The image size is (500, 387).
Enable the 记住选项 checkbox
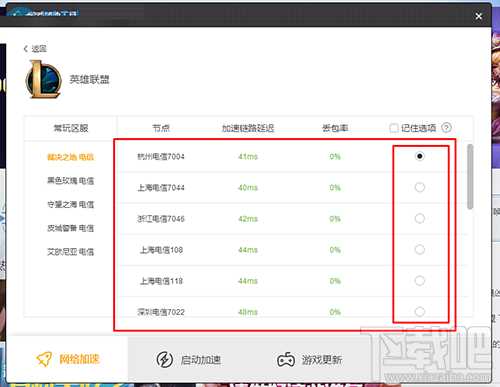(x=394, y=128)
